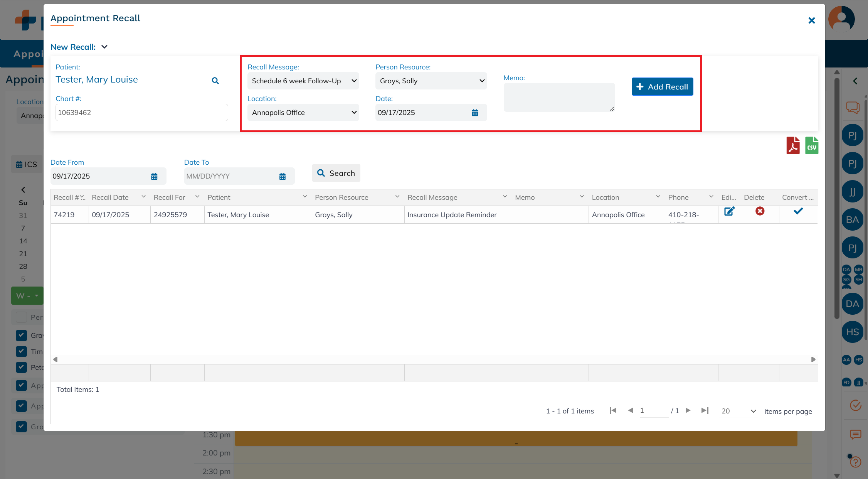The image size is (868, 479).
Task: Open the Date To calendar picker
Action: click(283, 176)
